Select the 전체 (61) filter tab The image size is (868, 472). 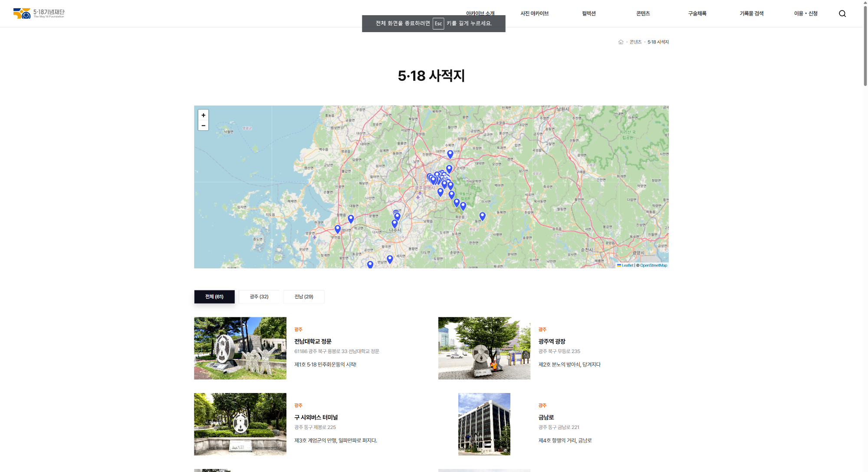click(x=214, y=297)
